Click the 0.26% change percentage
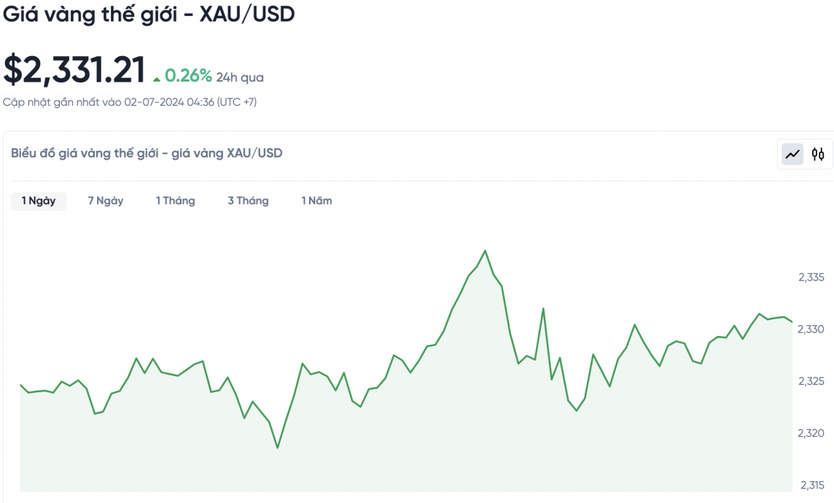Image resolution: width=834 pixels, height=503 pixels. [188, 76]
